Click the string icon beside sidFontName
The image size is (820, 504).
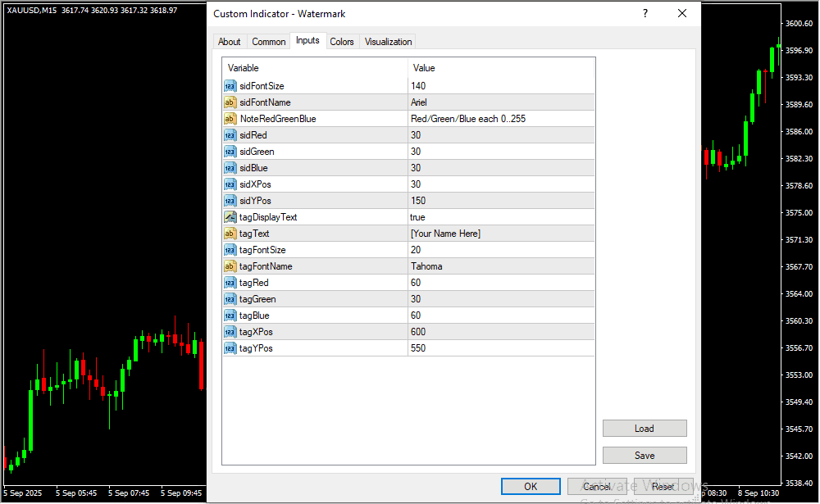[x=230, y=102]
